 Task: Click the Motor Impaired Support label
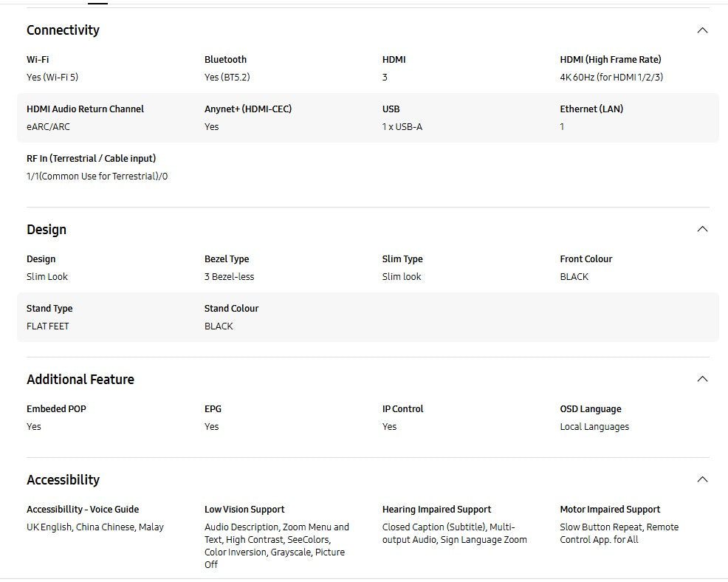click(610, 510)
